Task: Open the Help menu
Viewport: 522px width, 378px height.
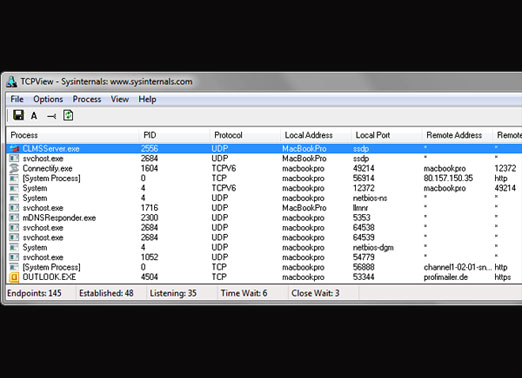Action: click(x=147, y=99)
